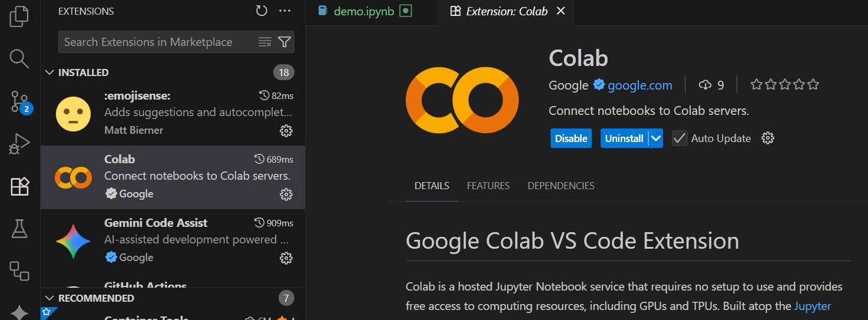Screen dimensions: 868x320
Task: Open the extensions filter menu
Action: pos(284,42)
